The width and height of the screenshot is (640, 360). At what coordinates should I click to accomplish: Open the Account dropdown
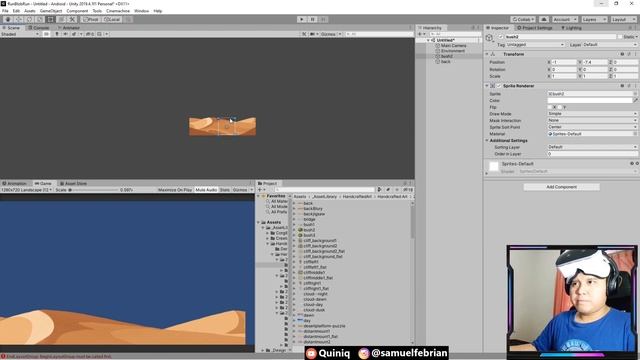564,19
